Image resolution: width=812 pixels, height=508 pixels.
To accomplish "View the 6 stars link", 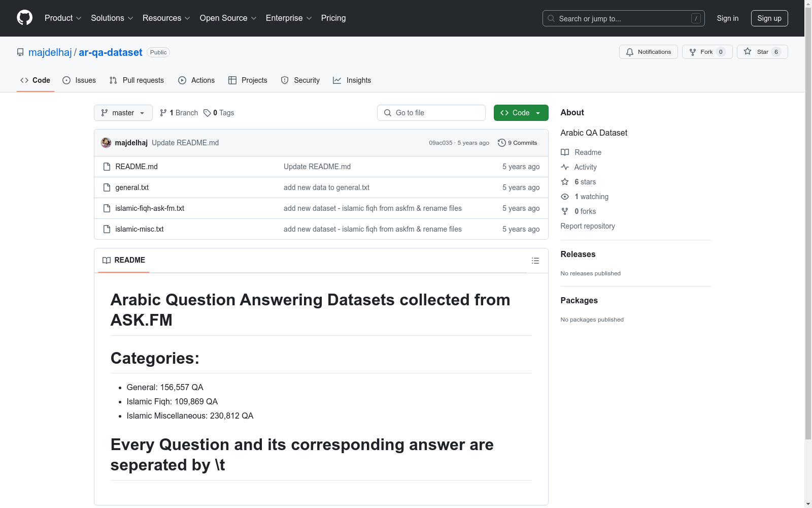I will pyautogui.click(x=579, y=182).
